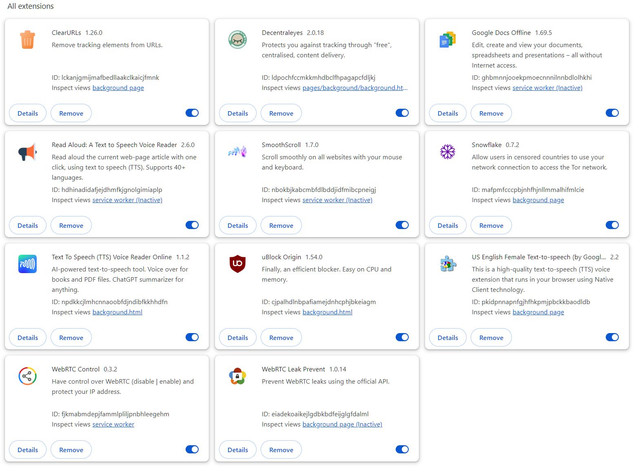Image resolution: width=640 pixels, height=474 pixels.
Task: Click ClearURLs ID 'lckanjgmijmafbedllaakclkaicjfmnk'
Action: coord(110,78)
